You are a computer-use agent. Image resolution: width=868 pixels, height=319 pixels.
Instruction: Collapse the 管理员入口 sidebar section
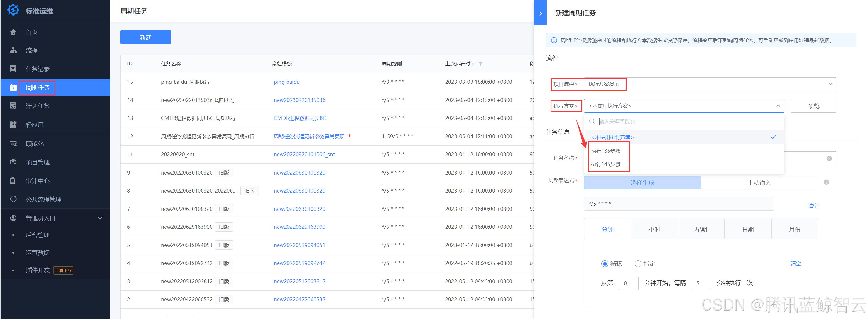tap(100, 218)
